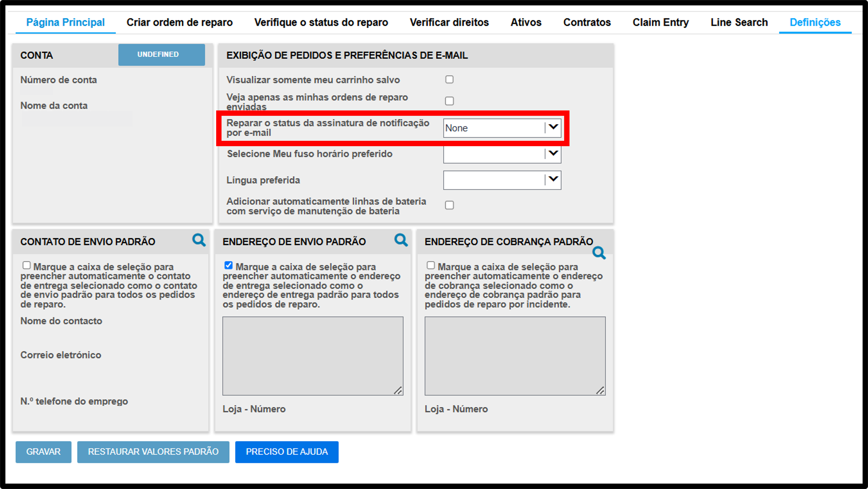The image size is (868, 489).
Task: Click Loja - Número under billing address
Action: point(456,409)
